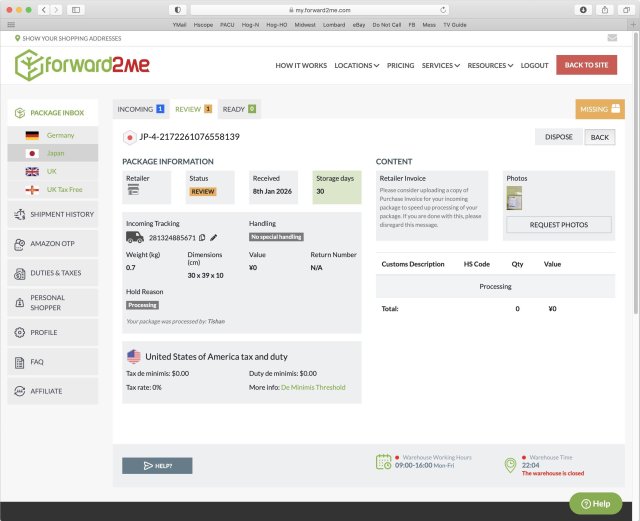Expand the Locations dropdown menu
640x521 pixels.
[x=356, y=66]
